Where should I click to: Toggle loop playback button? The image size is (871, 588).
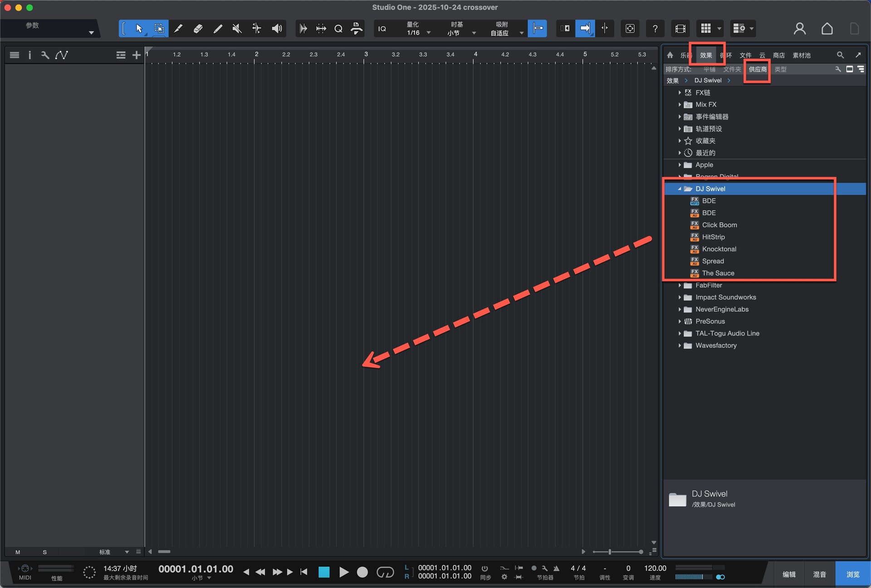coord(385,572)
